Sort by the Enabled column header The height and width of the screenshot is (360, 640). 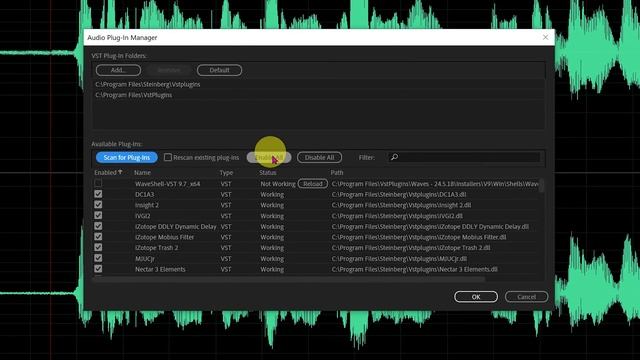(x=108, y=173)
